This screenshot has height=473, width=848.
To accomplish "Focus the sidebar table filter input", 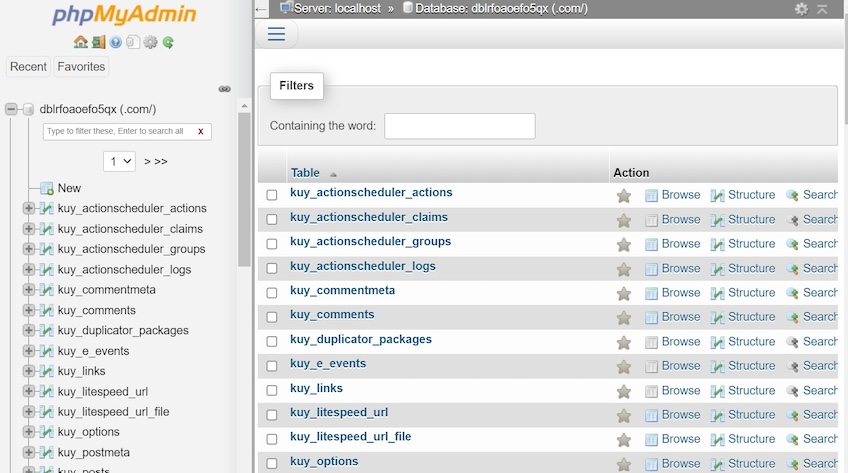I will pyautogui.click(x=127, y=131).
